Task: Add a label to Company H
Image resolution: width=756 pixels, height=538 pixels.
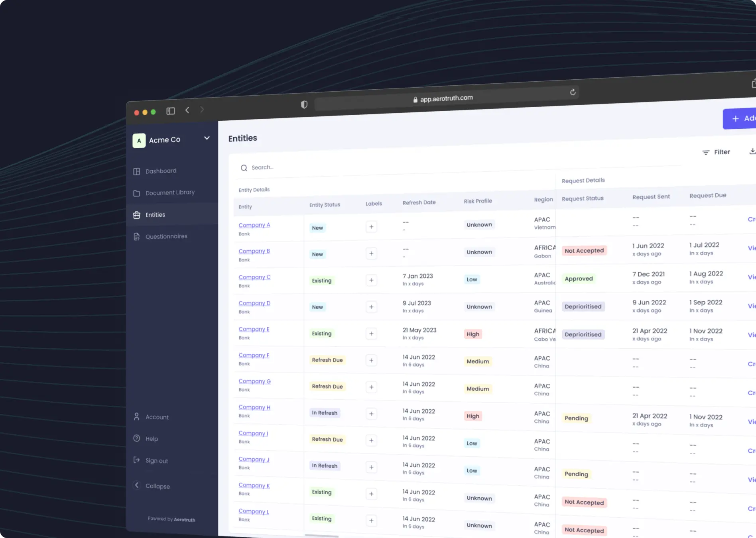Action: click(371, 414)
